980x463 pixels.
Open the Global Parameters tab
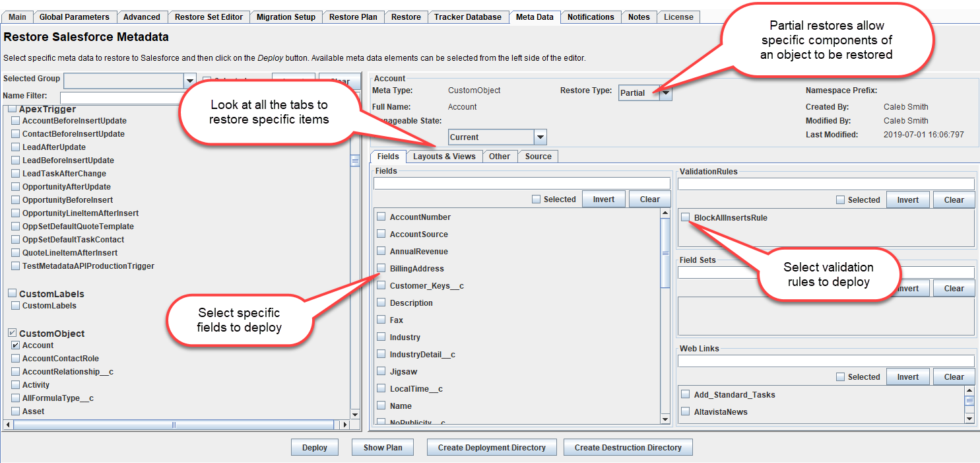tap(75, 17)
